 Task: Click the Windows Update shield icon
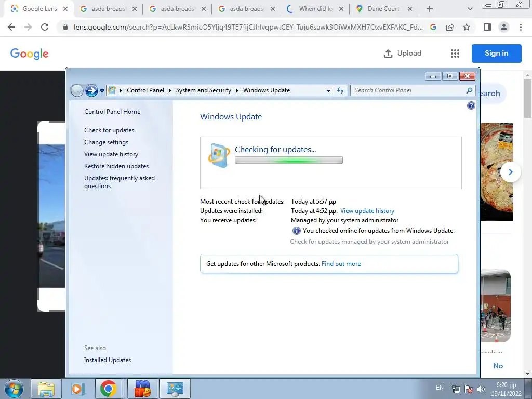point(219,155)
